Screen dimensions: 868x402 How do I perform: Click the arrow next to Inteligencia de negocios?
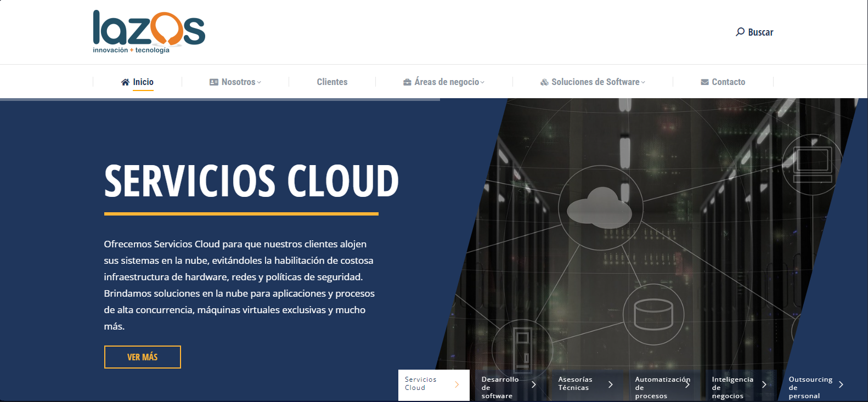(x=764, y=384)
